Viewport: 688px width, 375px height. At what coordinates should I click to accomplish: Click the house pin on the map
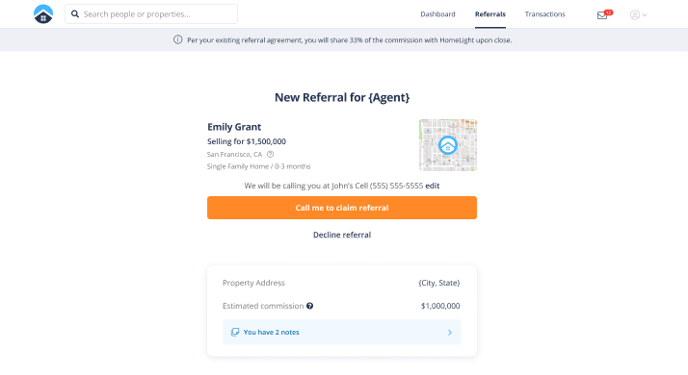pyautogui.click(x=448, y=146)
